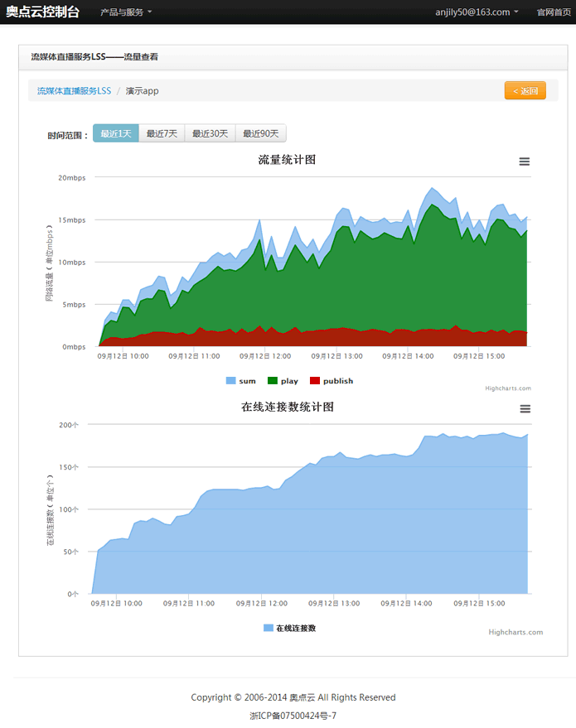This screenshot has height=728, width=576.
Task: Toggle the play series legend swatch
Action: tap(273, 381)
